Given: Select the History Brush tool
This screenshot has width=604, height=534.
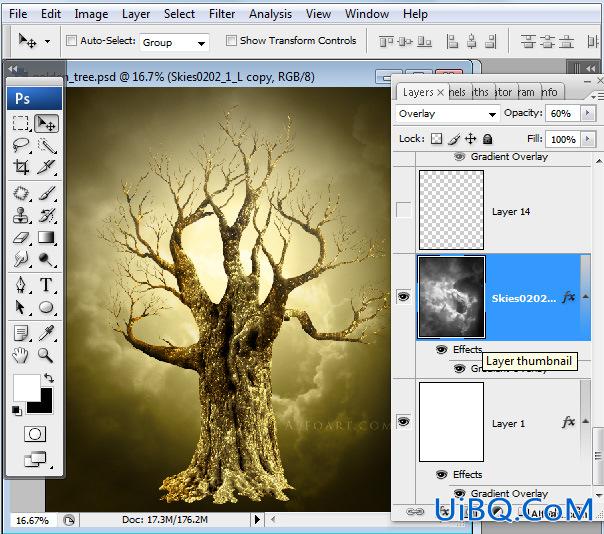Looking at the screenshot, I should point(47,215).
